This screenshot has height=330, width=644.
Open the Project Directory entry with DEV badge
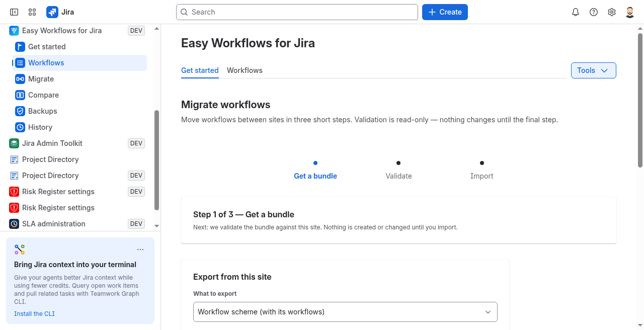pyautogui.click(x=76, y=176)
